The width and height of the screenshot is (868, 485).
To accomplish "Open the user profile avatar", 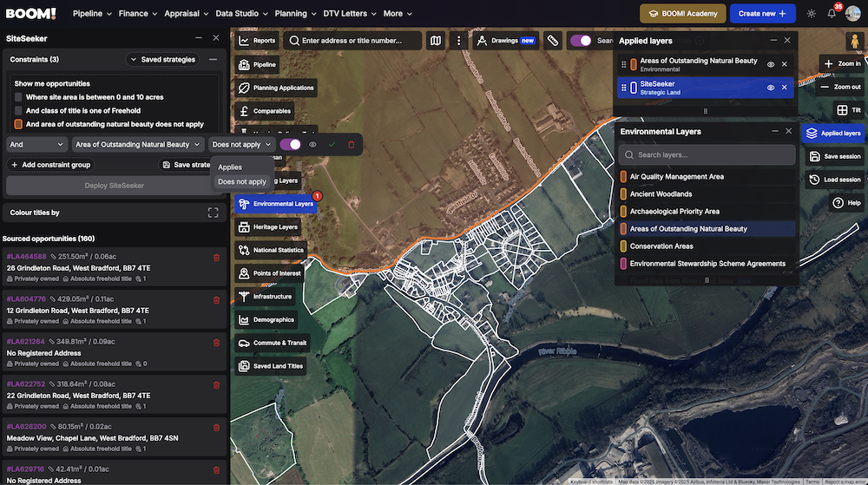I will (853, 13).
